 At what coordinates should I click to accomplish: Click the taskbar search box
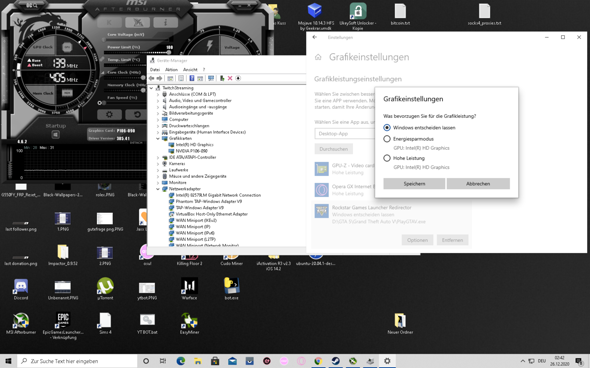click(77, 361)
